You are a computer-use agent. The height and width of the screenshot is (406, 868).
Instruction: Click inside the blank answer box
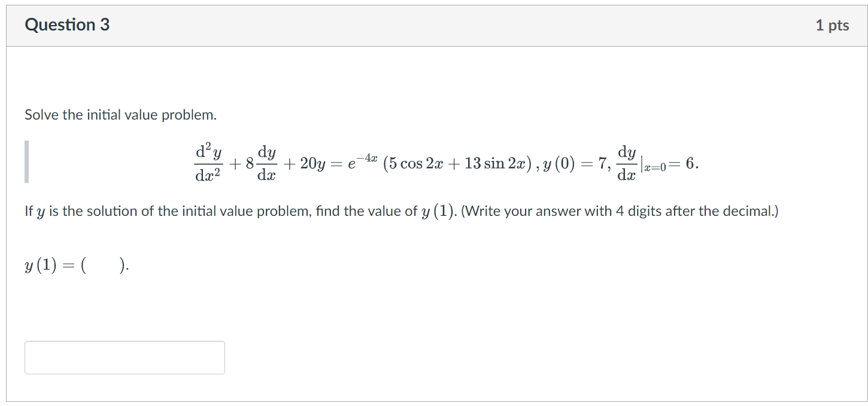[124, 357]
